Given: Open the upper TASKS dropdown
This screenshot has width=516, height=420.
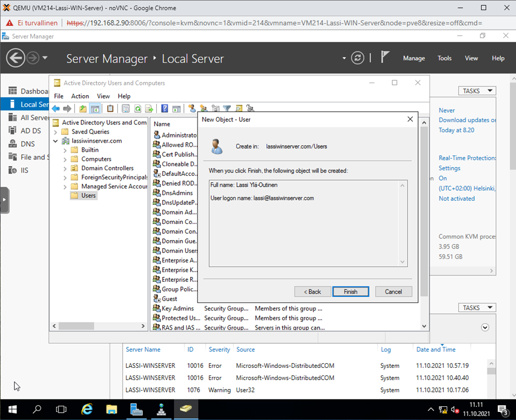Looking at the screenshot, I should [x=477, y=91].
